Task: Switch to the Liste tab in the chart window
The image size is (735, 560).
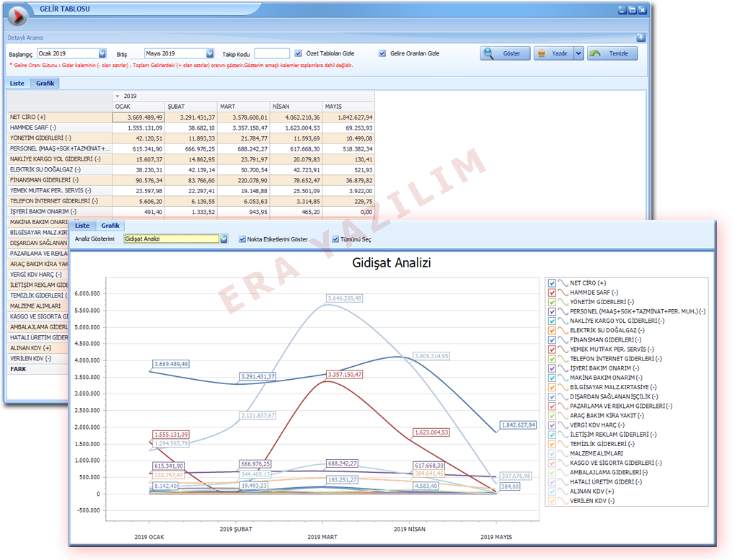Action: (x=82, y=226)
